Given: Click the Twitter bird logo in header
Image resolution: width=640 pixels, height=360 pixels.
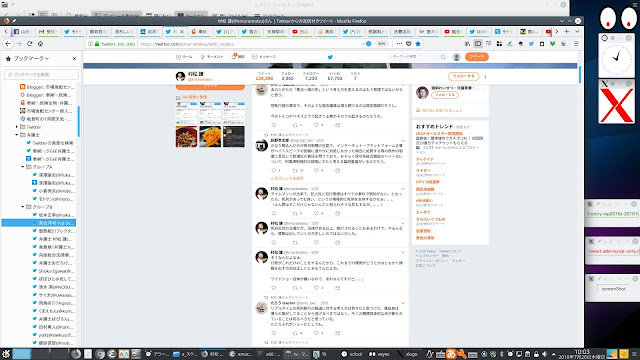Looking at the screenshot, I should [330, 57].
